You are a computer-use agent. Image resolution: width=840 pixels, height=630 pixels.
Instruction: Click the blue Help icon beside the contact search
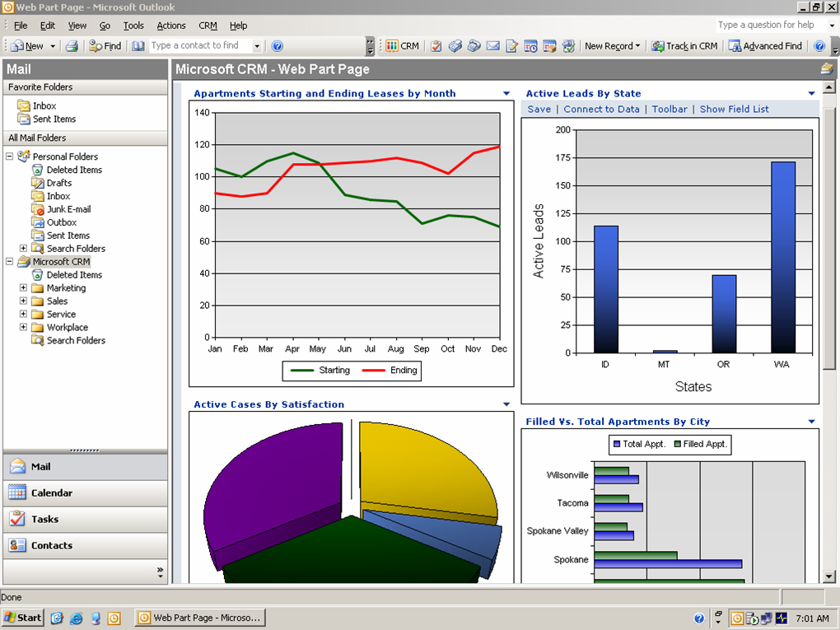(278, 46)
